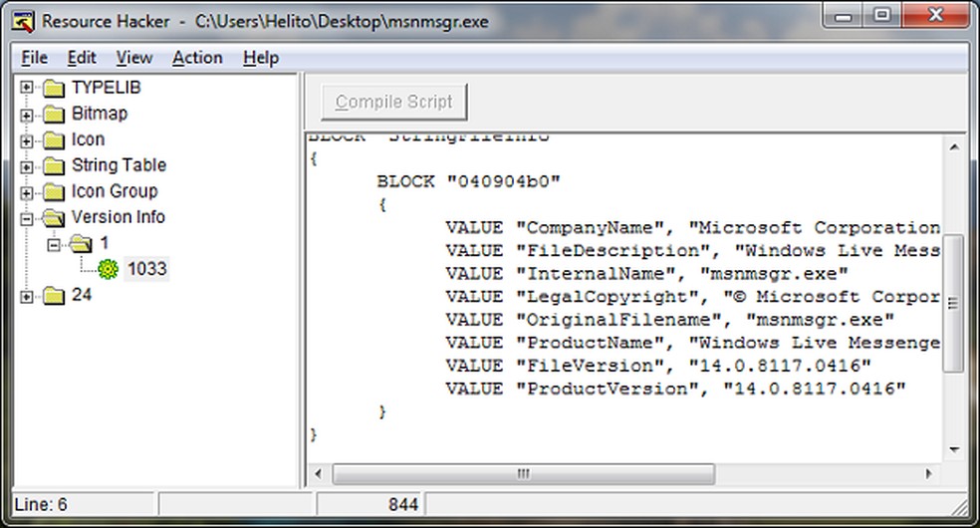The image size is (980, 528).
Task: Click the horizontal scrollbar left arrow
Action: [318, 474]
